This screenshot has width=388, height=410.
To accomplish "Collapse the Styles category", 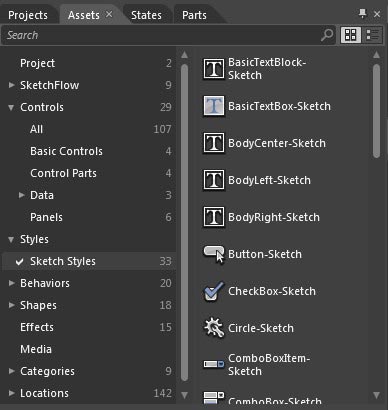I will [x=11, y=239].
